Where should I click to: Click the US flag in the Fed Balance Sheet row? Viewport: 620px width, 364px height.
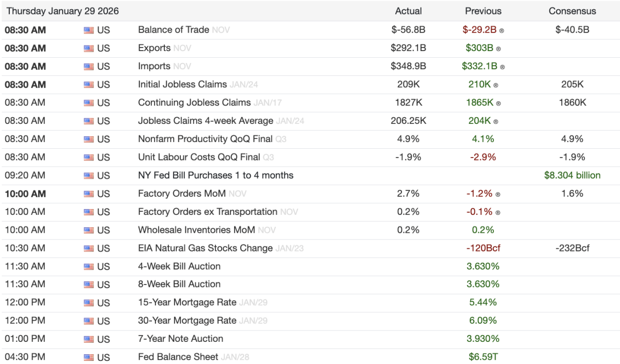(x=89, y=357)
